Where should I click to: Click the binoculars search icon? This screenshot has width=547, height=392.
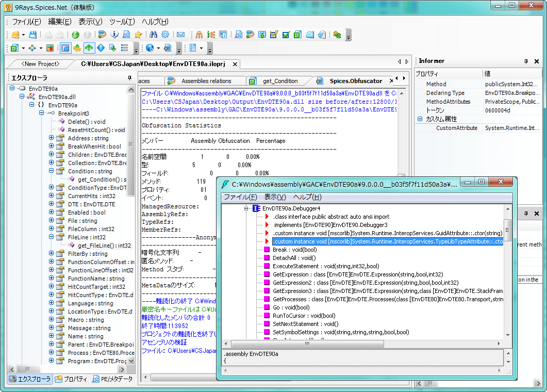click(x=153, y=35)
